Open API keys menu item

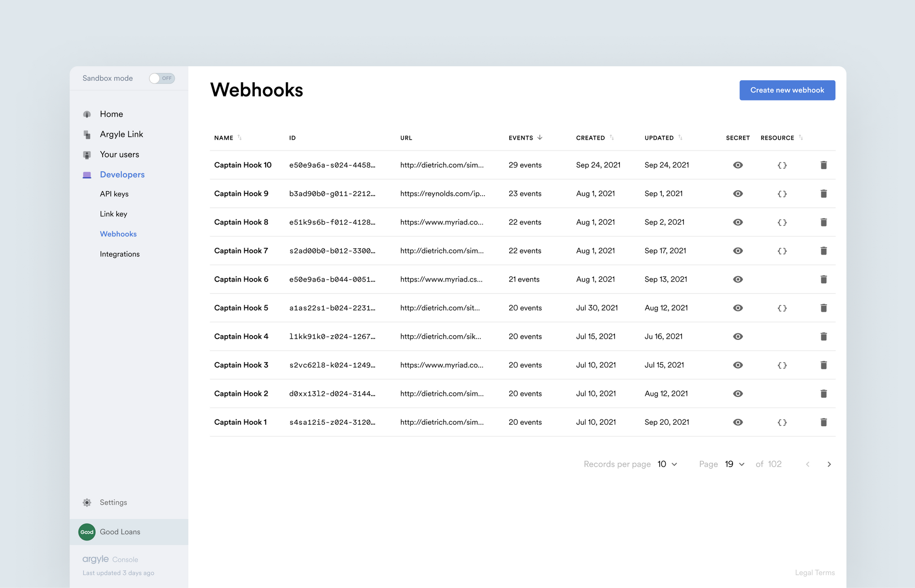(114, 194)
